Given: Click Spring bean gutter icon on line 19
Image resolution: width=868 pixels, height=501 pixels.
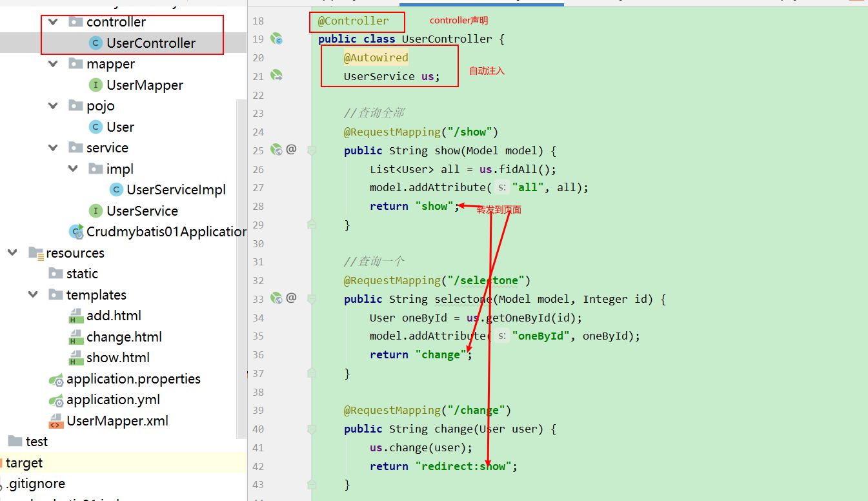Looking at the screenshot, I should (277, 39).
